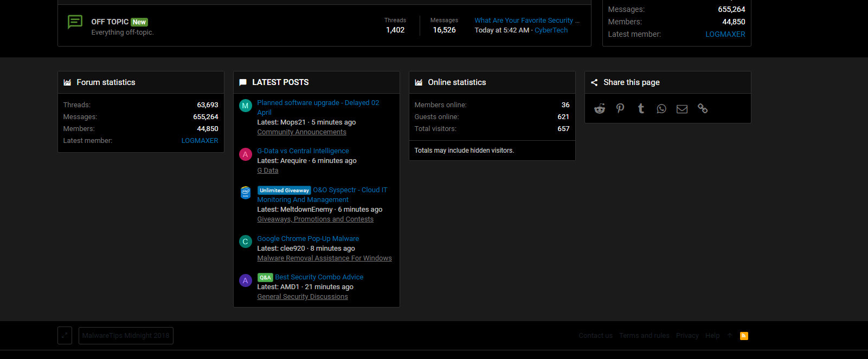Viewport: 868px width, 359px height.
Task: Click the Forum statistics heading
Action: coord(106,82)
